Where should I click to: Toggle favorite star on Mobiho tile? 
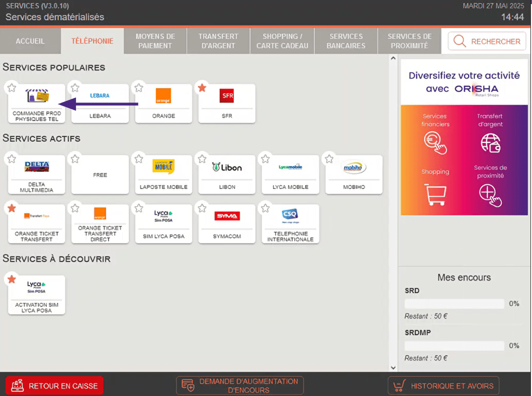coord(329,159)
